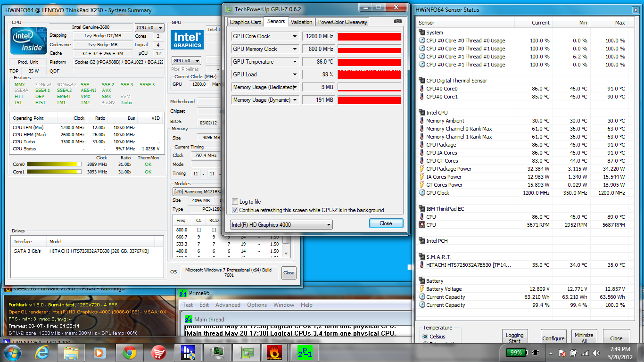Open the CPU #0 selector dropdown
This screenshot has width=644, height=362.
[x=150, y=28]
